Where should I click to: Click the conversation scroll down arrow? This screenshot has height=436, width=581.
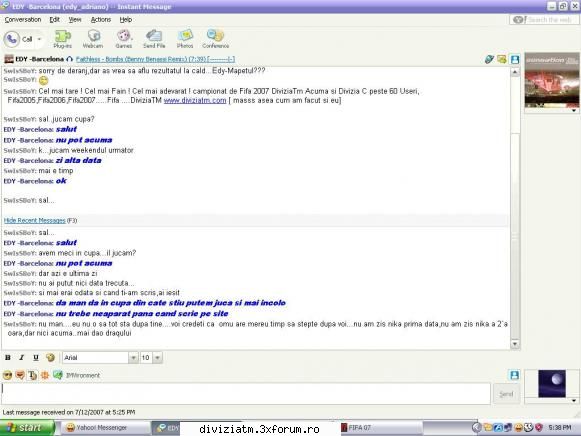click(515, 344)
